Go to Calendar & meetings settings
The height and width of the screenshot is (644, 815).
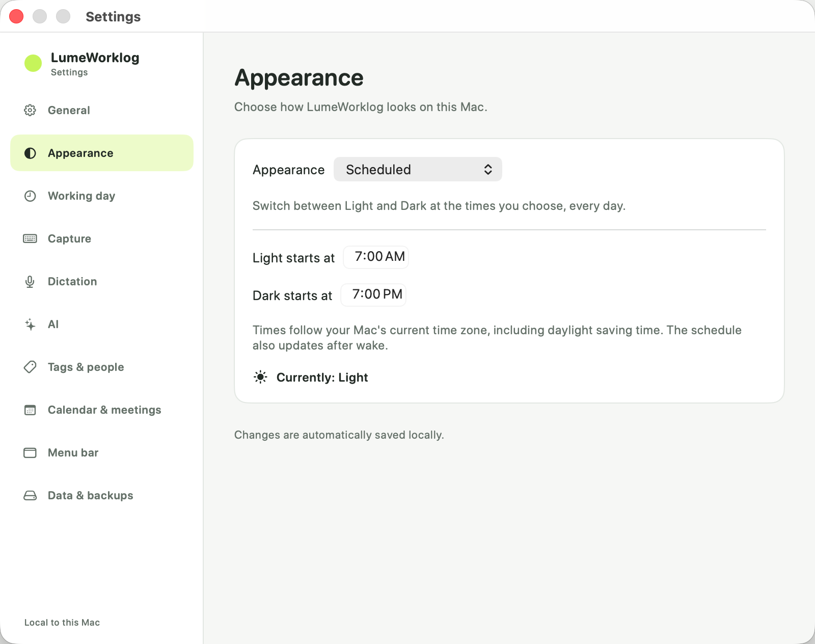[102, 410]
